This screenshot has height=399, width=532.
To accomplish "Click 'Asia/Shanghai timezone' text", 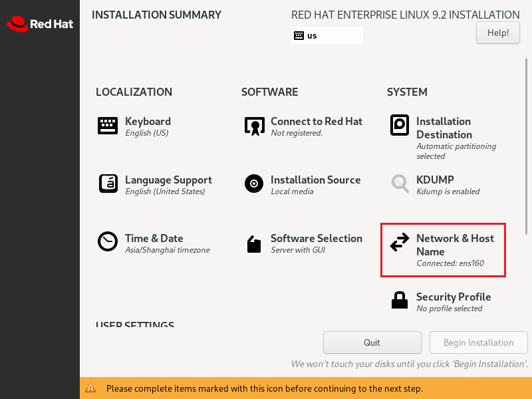I will point(168,250).
